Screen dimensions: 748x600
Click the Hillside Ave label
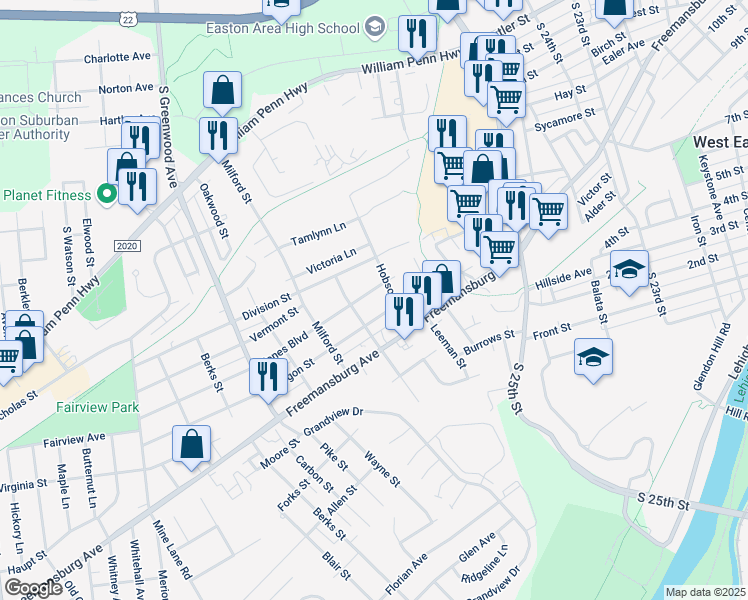(x=563, y=279)
